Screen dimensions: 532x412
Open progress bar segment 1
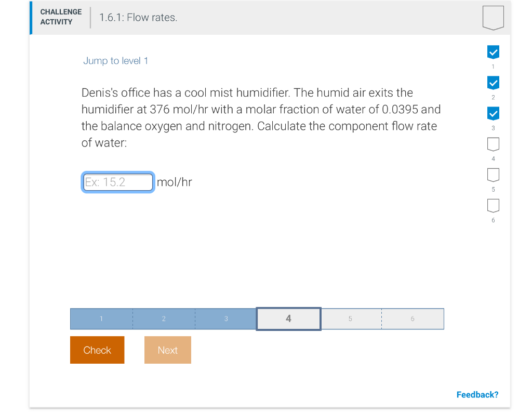click(x=101, y=318)
